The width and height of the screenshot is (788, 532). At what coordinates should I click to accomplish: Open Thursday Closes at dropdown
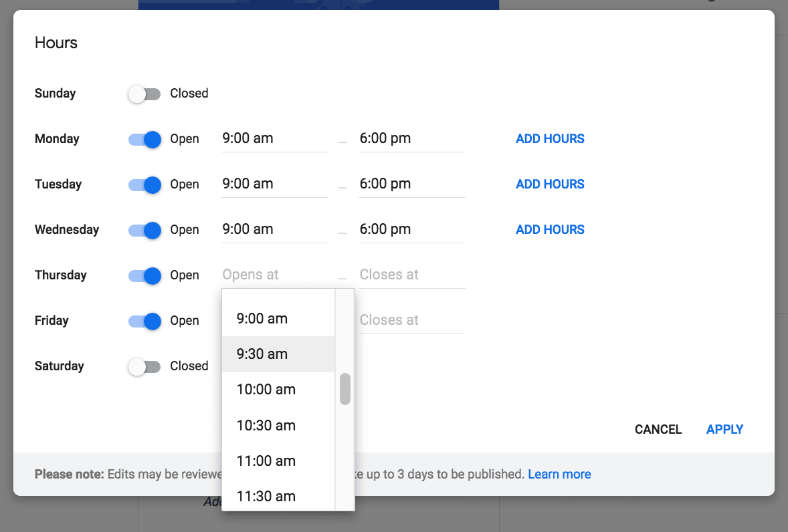(412, 275)
